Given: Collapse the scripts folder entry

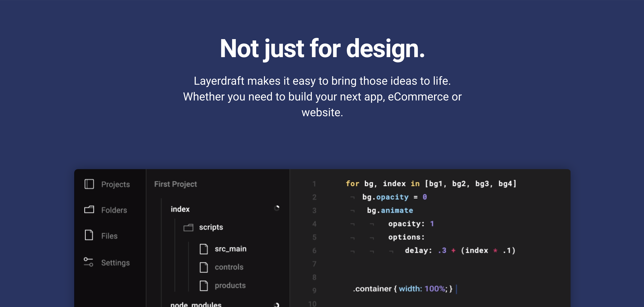Looking at the screenshot, I should 211,227.
